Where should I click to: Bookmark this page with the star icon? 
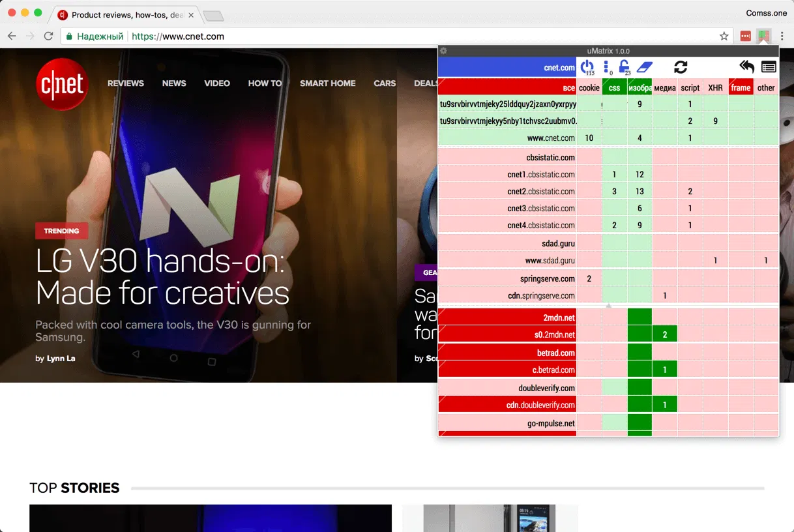pos(724,36)
